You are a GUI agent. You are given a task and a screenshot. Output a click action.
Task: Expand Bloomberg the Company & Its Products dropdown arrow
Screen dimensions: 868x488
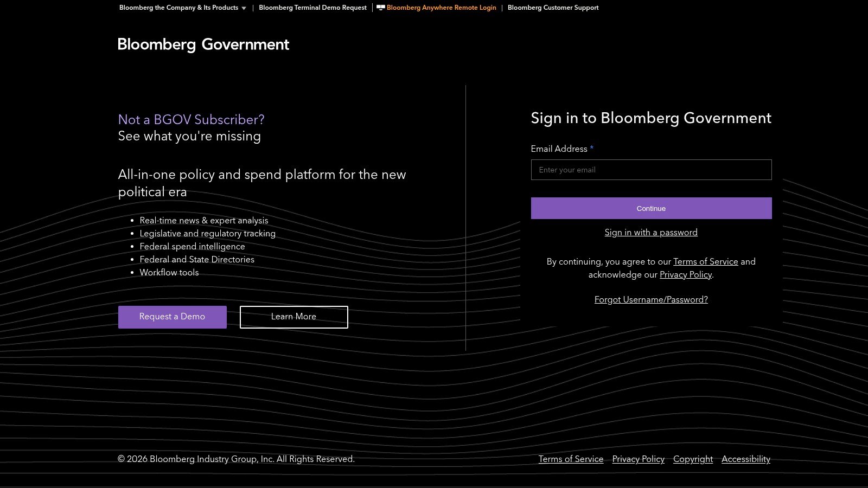pyautogui.click(x=244, y=8)
